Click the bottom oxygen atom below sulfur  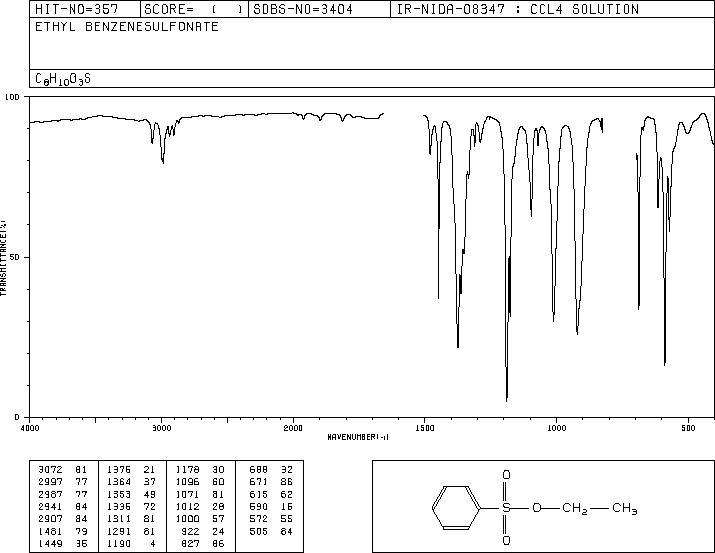coord(506,541)
